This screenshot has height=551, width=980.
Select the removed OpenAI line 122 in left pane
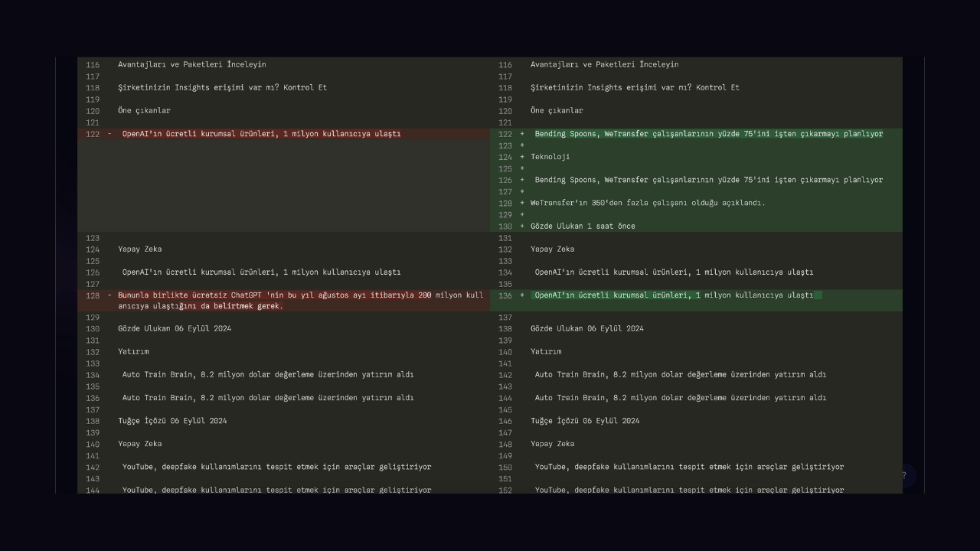(x=260, y=134)
